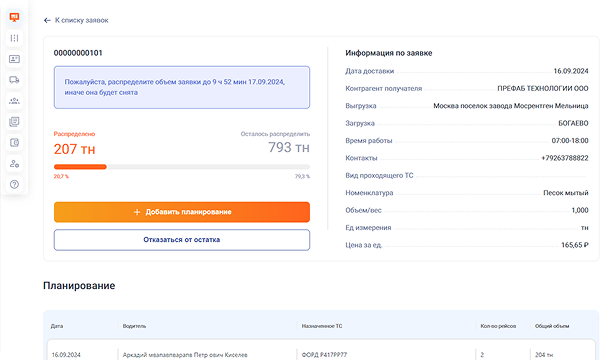The width and height of the screenshot is (613, 360).
Task: Click price '165,65 ₽'
Action: pos(575,245)
